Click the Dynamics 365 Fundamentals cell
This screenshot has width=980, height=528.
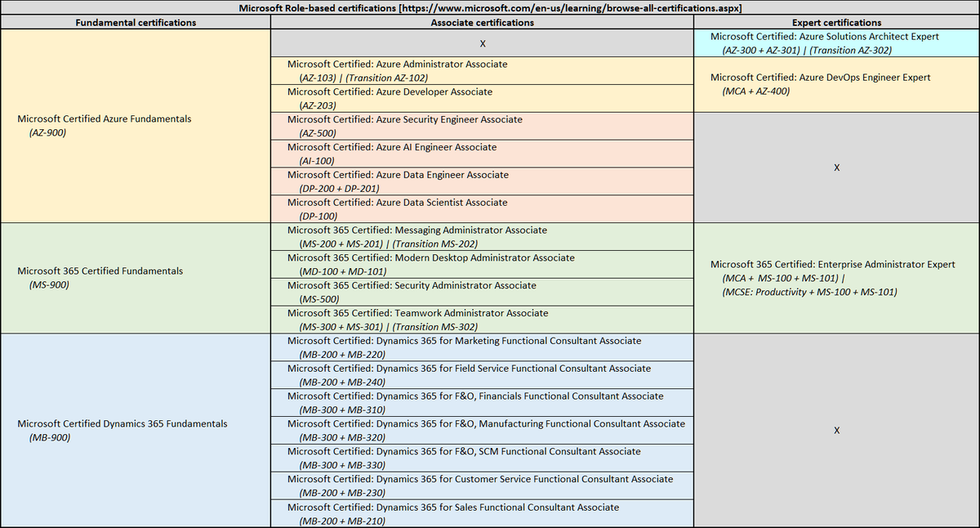[136, 430]
